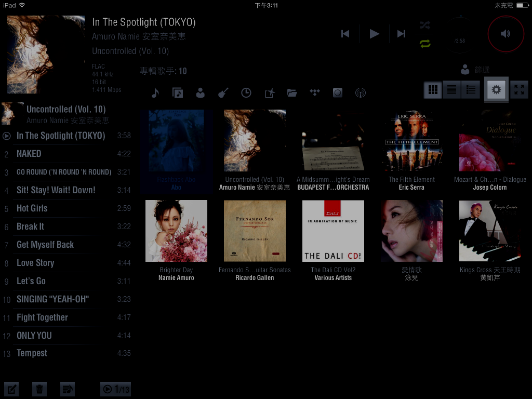Open the TIDAL streaming icon
Screen dimensions: 532x399
click(x=315, y=93)
